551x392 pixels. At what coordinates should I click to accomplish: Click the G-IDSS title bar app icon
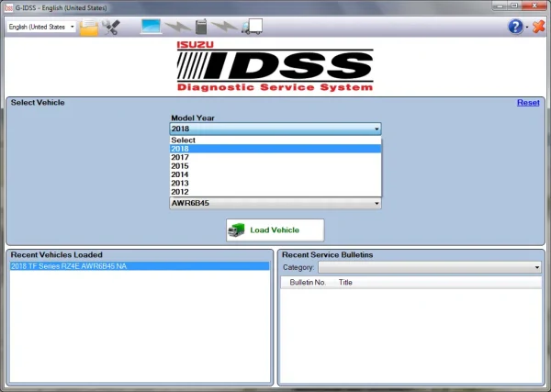tap(9, 7)
